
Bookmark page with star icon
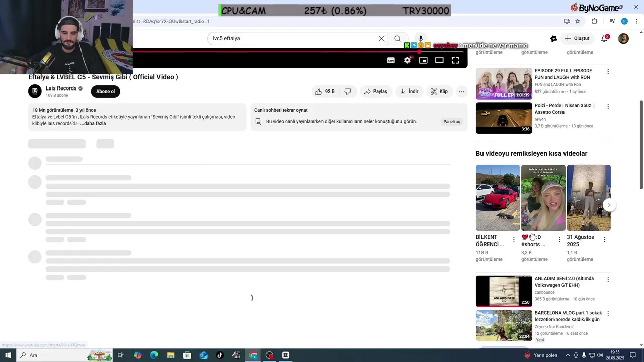click(x=578, y=21)
